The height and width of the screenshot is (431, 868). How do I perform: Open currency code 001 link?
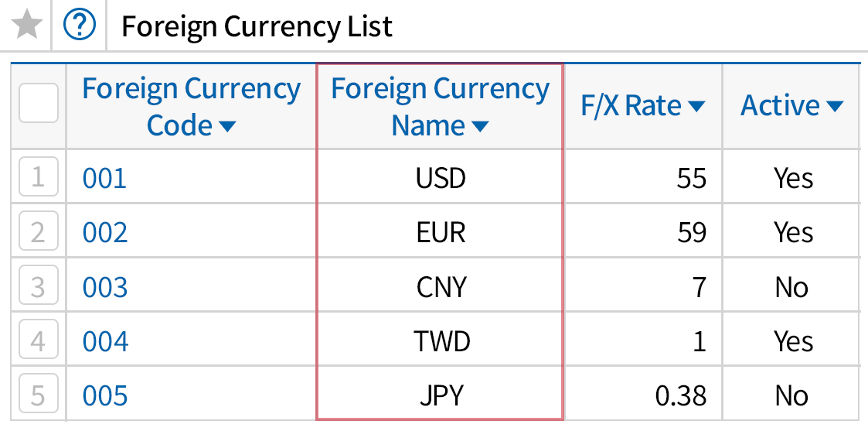coord(104,179)
